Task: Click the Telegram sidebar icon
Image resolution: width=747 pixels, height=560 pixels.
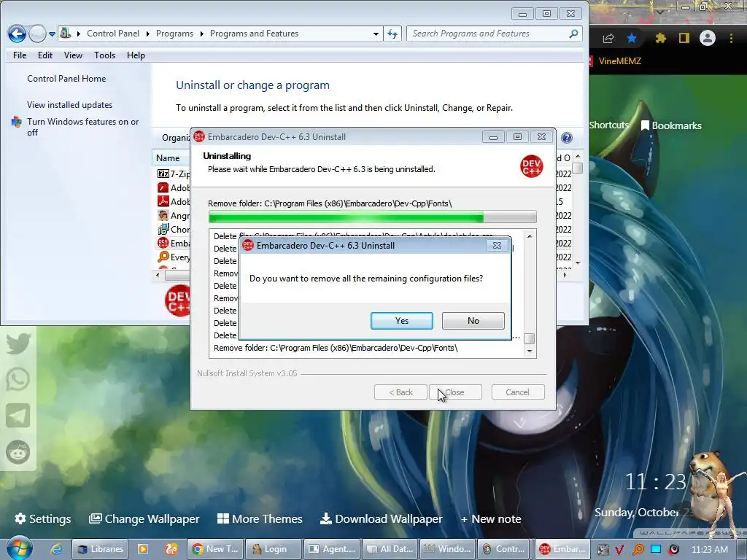Action: click(18, 415)
